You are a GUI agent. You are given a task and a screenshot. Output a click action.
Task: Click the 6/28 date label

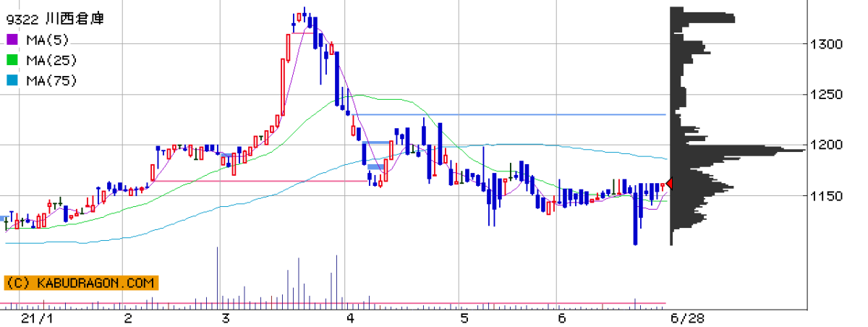688,318
